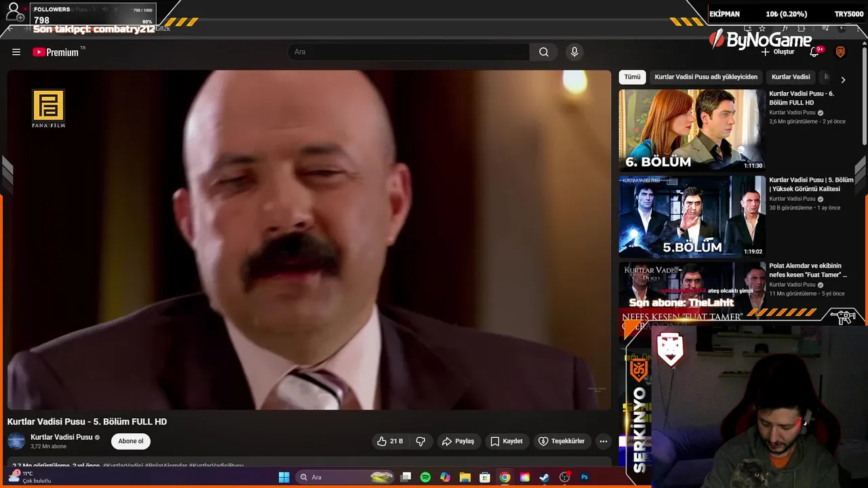Open Adobe Creative Cloud taskbar icon
This screenshot has height=488, width=868.
(524, 477)
